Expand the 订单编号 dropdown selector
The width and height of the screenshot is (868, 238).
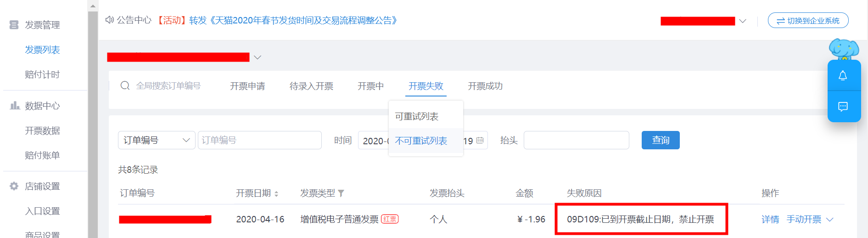click(x=157, y=140)
